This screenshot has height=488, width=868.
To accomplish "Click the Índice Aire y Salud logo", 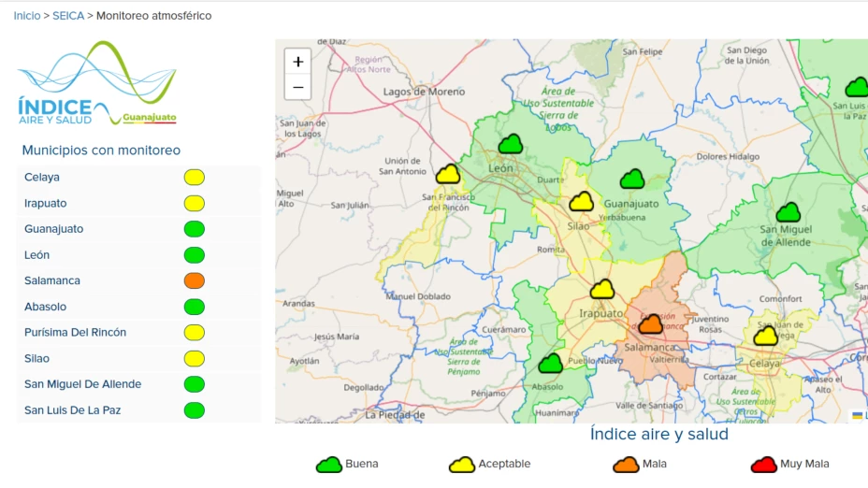I will (x=96, y=84).
